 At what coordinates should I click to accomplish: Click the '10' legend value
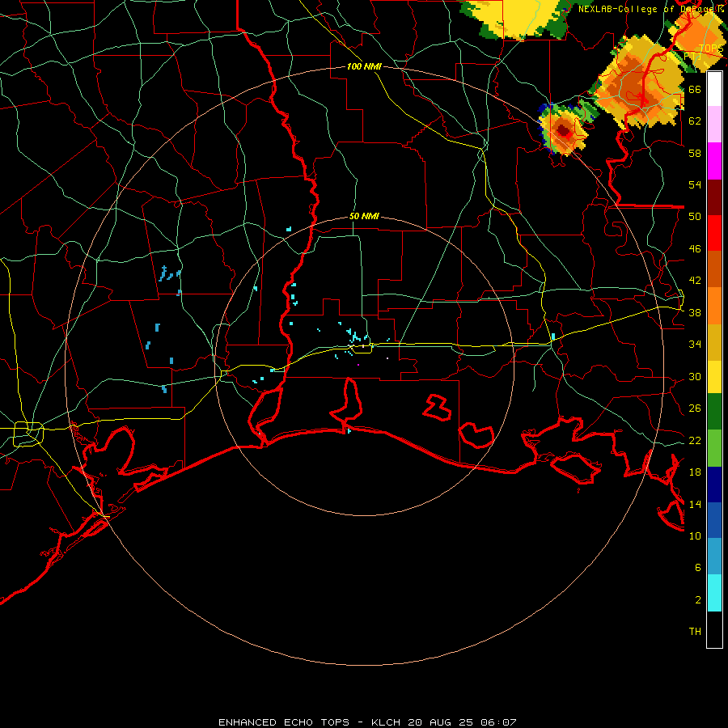click(x=695, y=536)
